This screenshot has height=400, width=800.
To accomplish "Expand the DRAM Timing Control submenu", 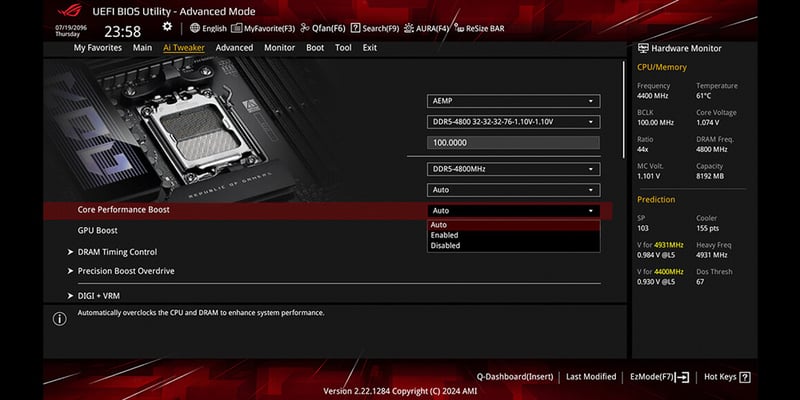I will pyautogui.click(x=117, y=252).
